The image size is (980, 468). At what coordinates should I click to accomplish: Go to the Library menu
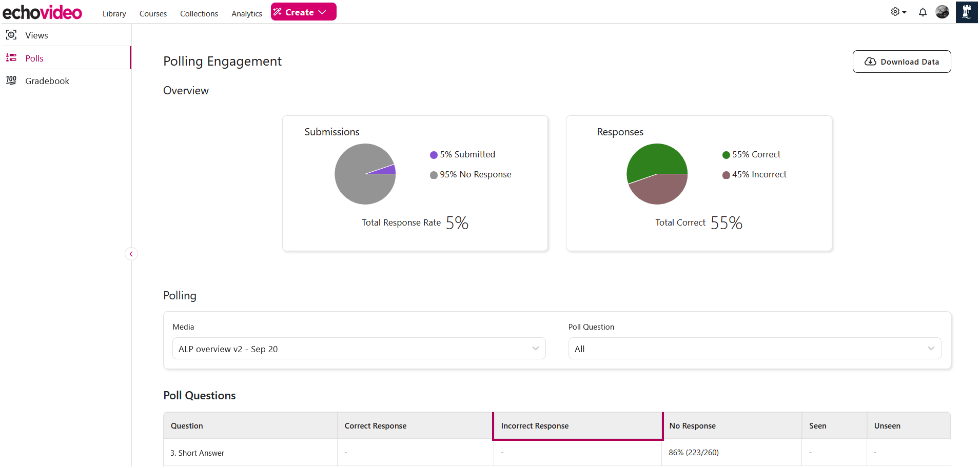pos(114,14)
